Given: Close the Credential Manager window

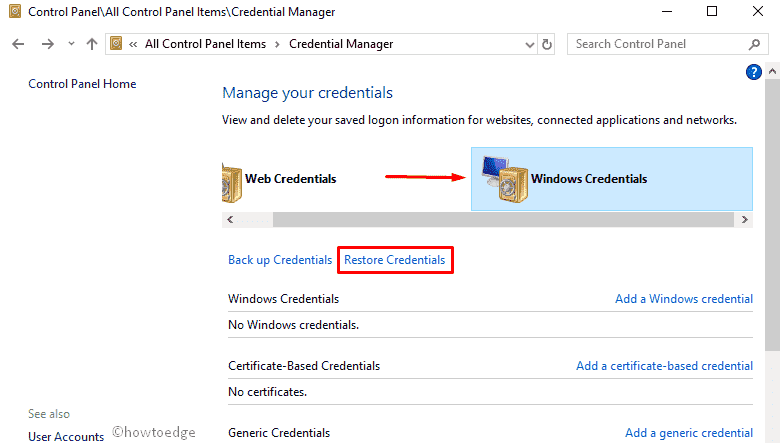Looking at the screenshot, I should [x=758, y=11].
